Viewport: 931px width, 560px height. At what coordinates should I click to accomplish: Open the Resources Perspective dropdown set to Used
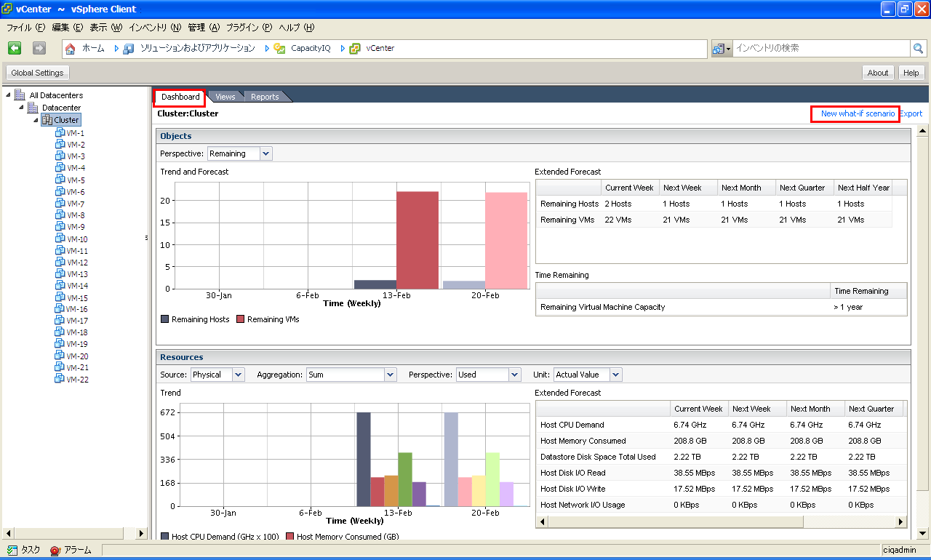tap(515, 375)
